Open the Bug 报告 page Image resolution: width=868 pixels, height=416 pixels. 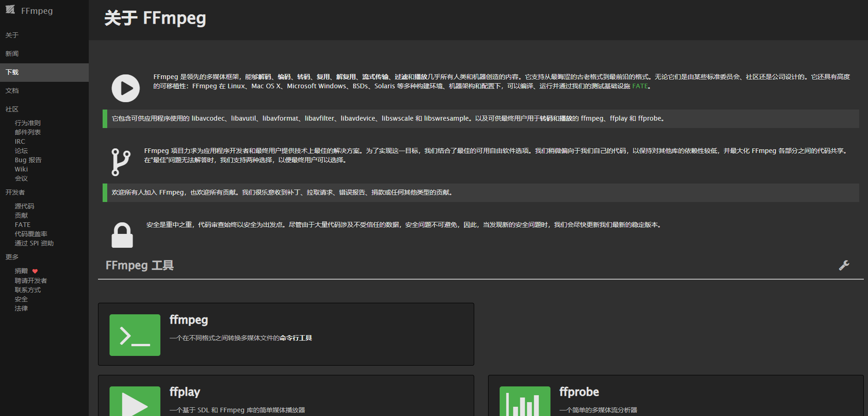[x=27, y=159]
